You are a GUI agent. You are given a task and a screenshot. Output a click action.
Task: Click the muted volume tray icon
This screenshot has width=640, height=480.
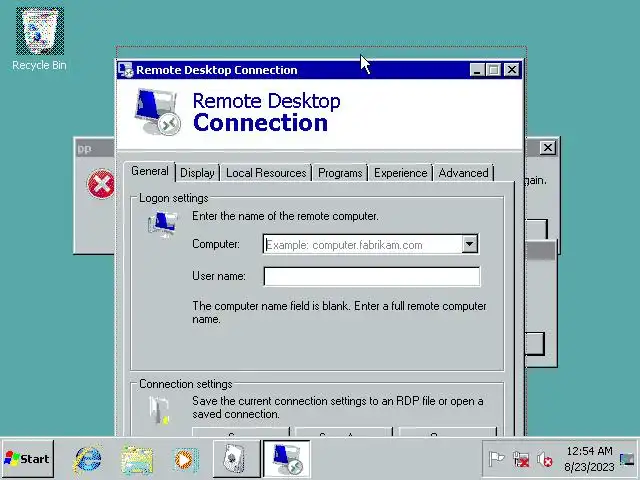tap(544, 460)
